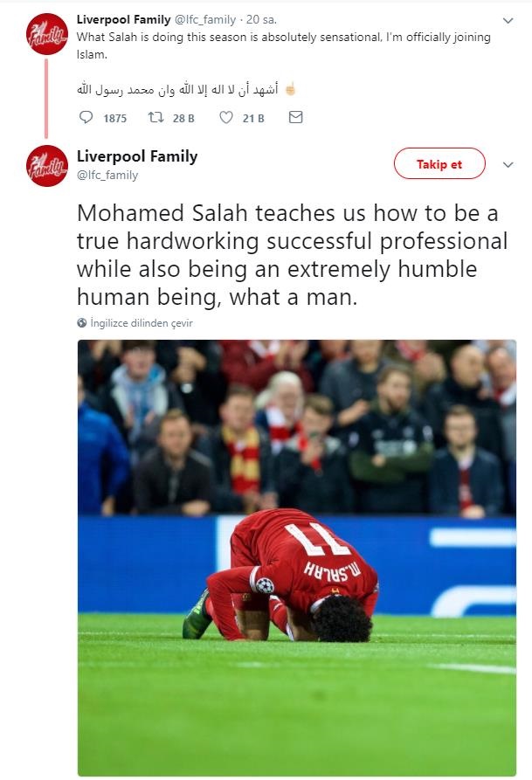Click the retweet arrows icon
532x780 pixels.
point(155,117)
